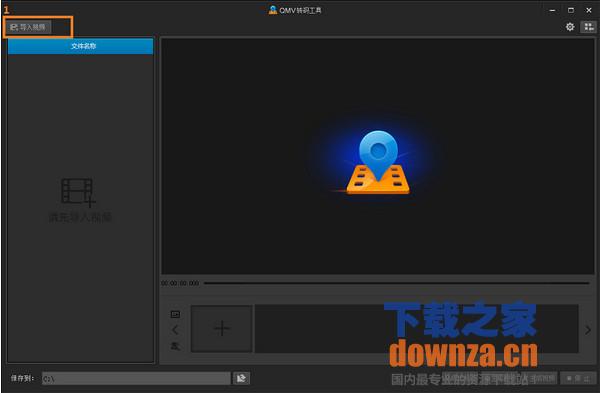Click the empty clip timeline strip

pos(417,328)
